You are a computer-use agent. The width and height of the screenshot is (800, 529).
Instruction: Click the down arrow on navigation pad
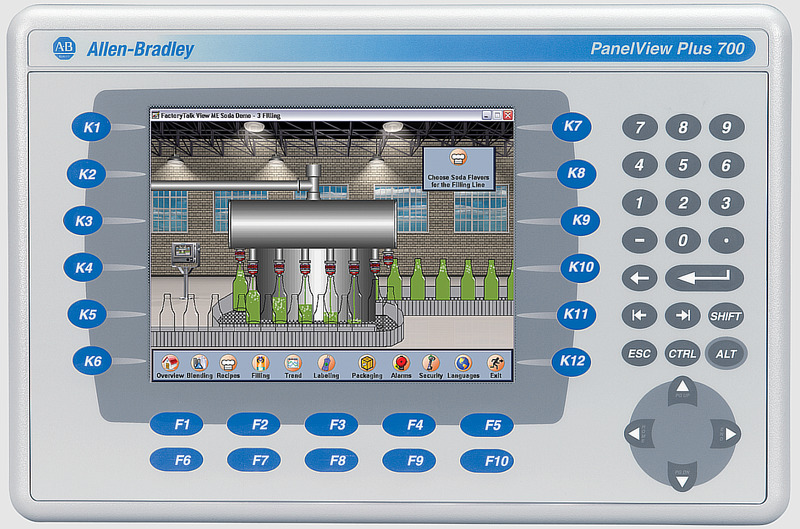point(683,477)
